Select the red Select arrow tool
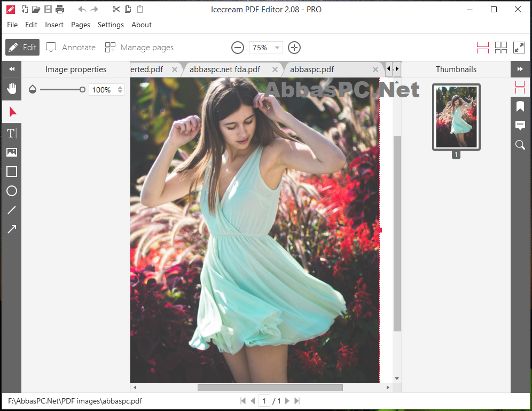This screenshot has width=532, height=411. click(x=13, y=112)
